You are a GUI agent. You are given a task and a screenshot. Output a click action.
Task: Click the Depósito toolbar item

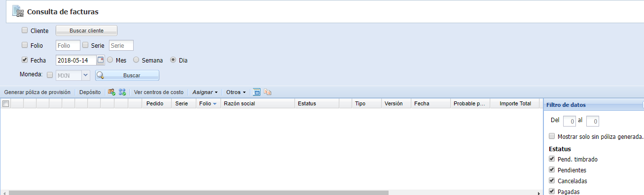click(x=90, y=92)
